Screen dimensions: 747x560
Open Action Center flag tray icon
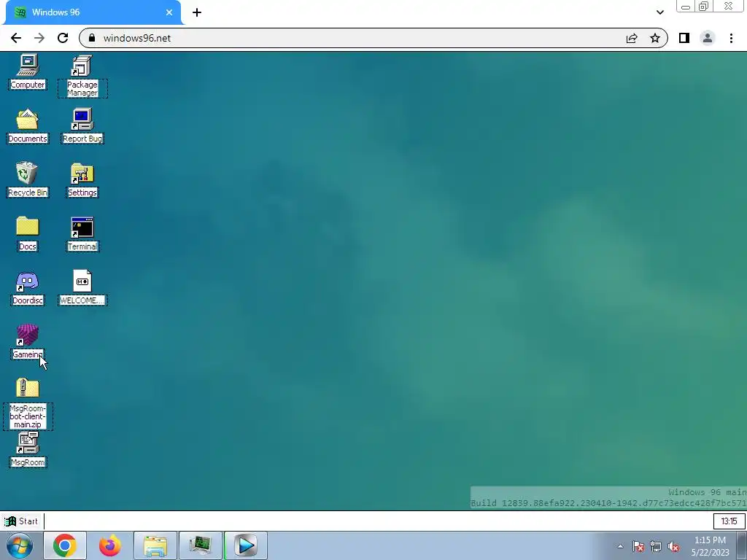[638, 546]
